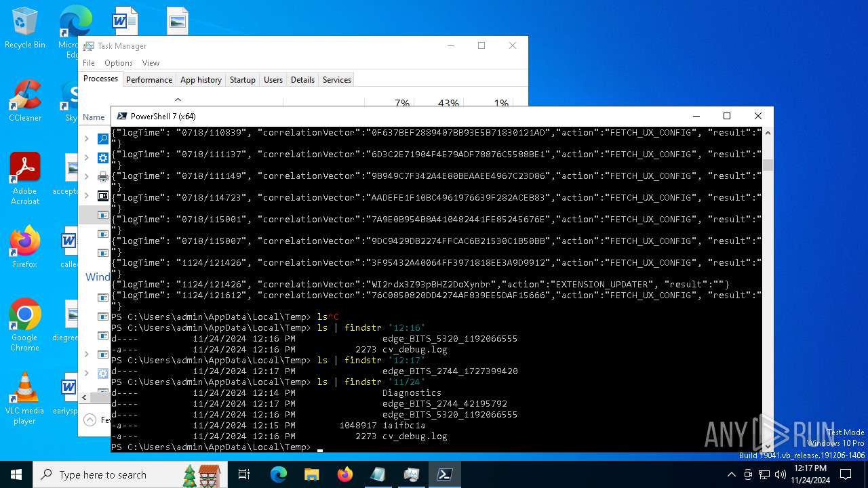
Task: Switch to the Details tab
Action: click(302, 80)
